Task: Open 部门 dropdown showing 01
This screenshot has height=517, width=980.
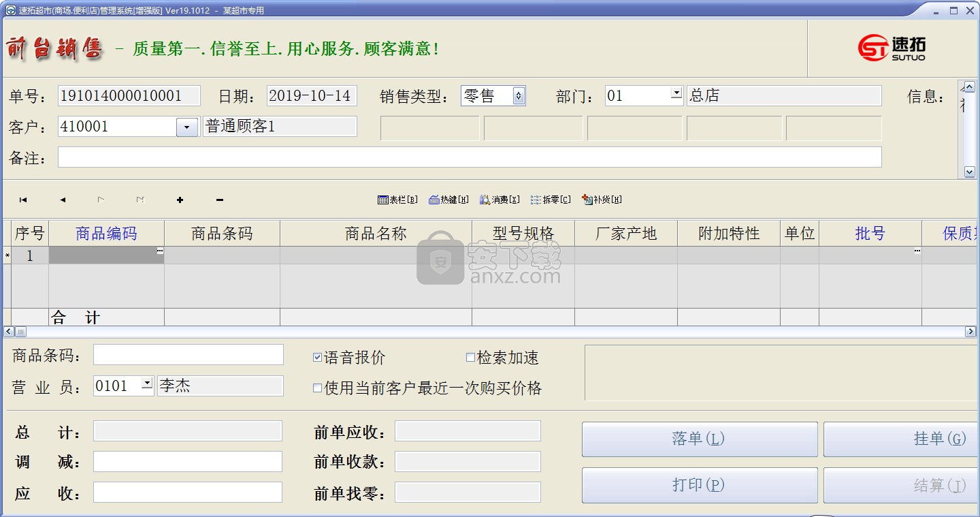Action: [x=676, y=93]
